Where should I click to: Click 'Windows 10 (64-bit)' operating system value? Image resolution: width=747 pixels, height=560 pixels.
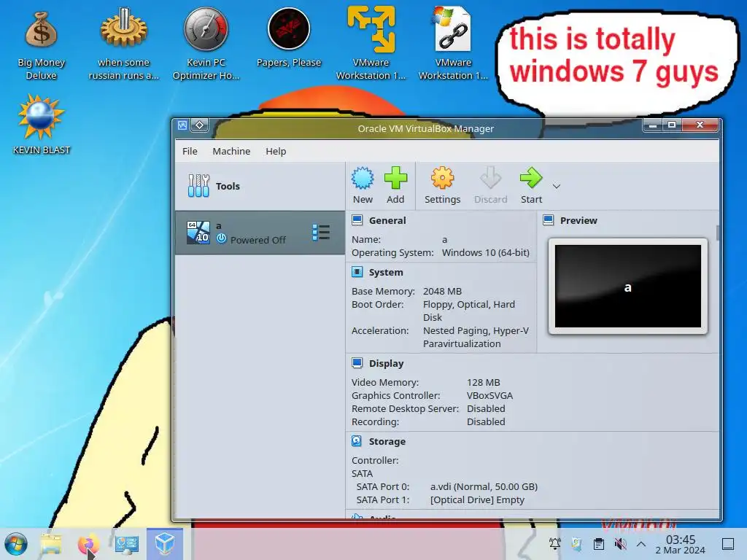tap(485, 252)
